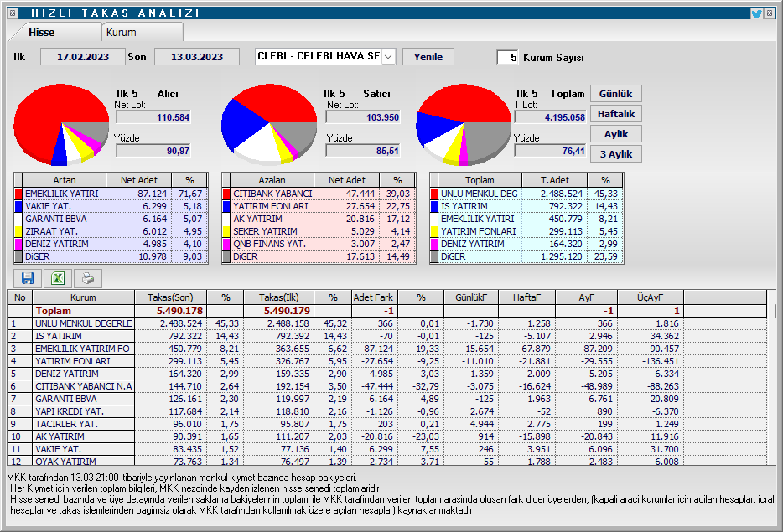Sort by Takas(Son) column header
The image size is (783, 532).
tap(170, 297)
